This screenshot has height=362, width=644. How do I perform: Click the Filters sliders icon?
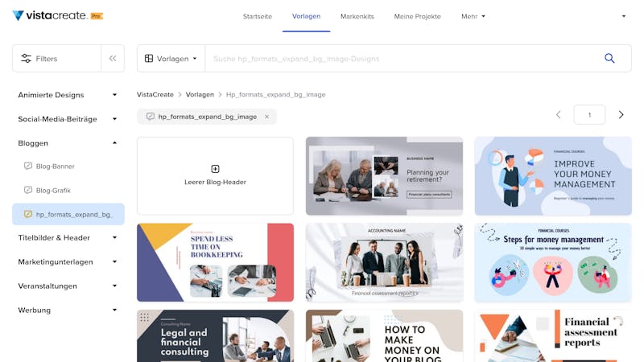pos(27,58)
